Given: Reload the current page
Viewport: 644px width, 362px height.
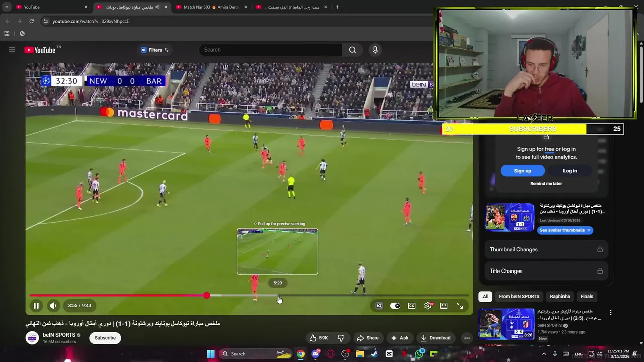Looking at the screenshot, I should point(31,21).
